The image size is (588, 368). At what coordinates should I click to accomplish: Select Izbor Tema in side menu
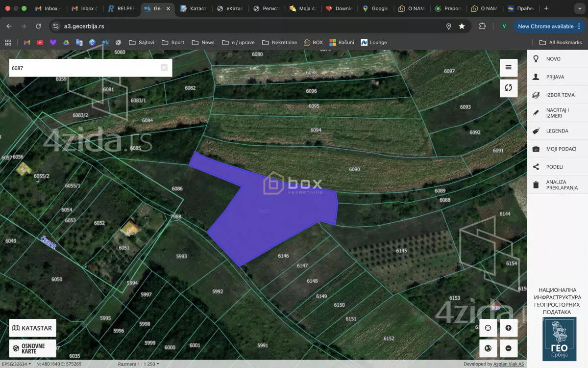pos(560,95)
